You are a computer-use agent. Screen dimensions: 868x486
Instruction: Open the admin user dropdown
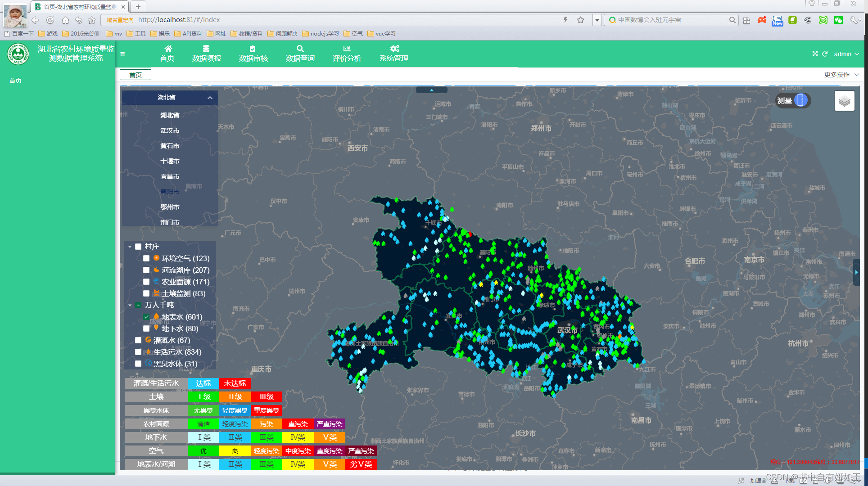(x=846, y=54)
